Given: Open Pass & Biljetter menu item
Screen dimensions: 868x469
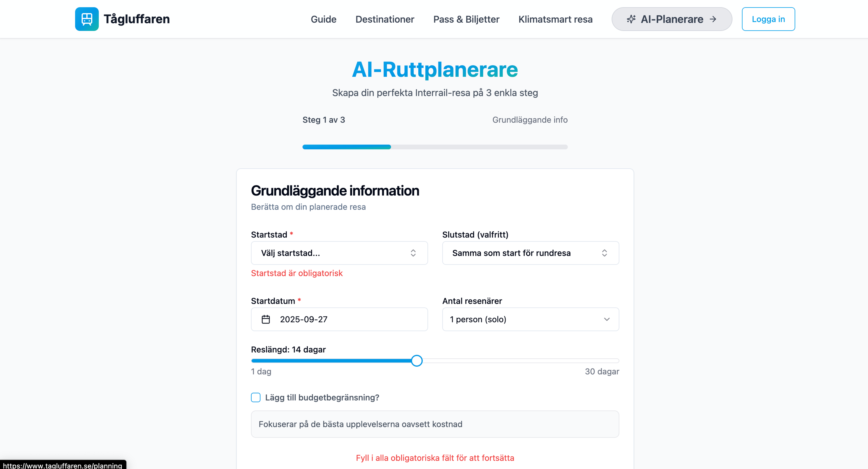Looking at the screenshot, I should click(466, 19).
